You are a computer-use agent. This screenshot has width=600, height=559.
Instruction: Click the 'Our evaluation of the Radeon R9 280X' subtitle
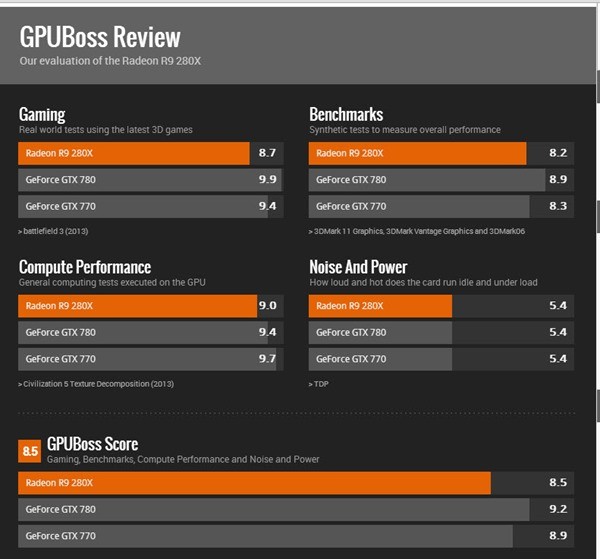tap(110, 61)
